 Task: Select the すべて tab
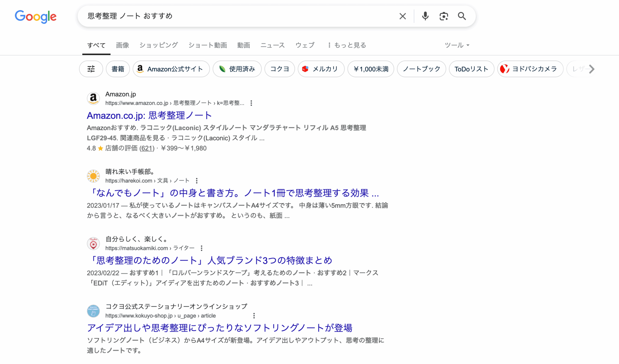[96, 45]
